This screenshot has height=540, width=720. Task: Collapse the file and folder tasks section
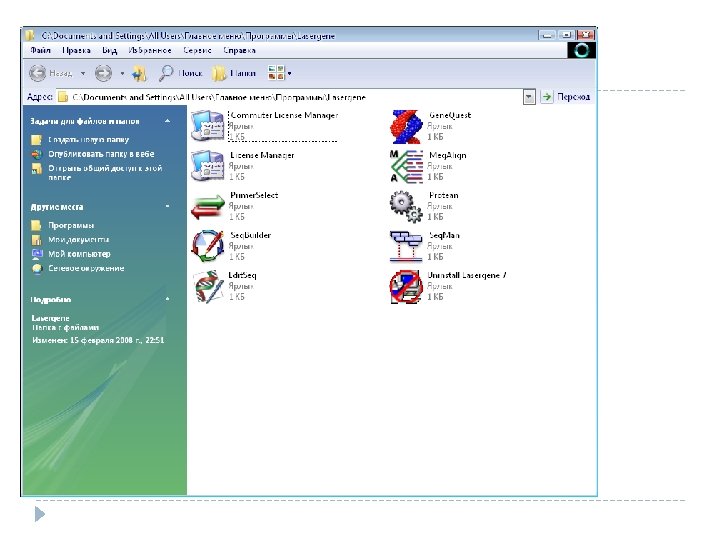click(x=168, y=121)
